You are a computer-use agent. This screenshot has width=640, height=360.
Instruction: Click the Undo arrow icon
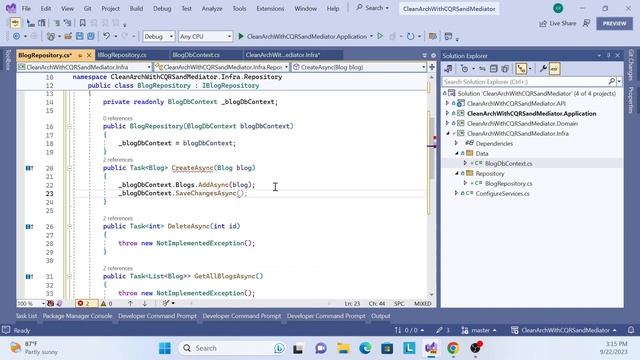[106, 36]
